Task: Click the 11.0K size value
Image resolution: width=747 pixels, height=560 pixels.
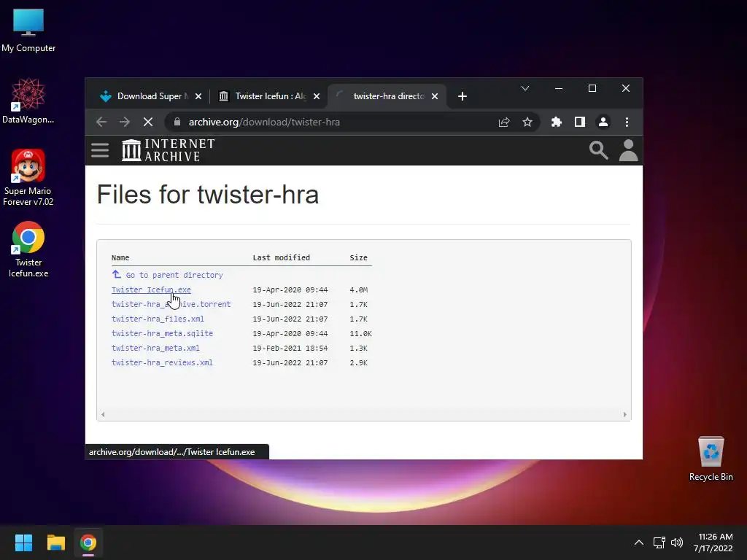Action: click(360, 333)
